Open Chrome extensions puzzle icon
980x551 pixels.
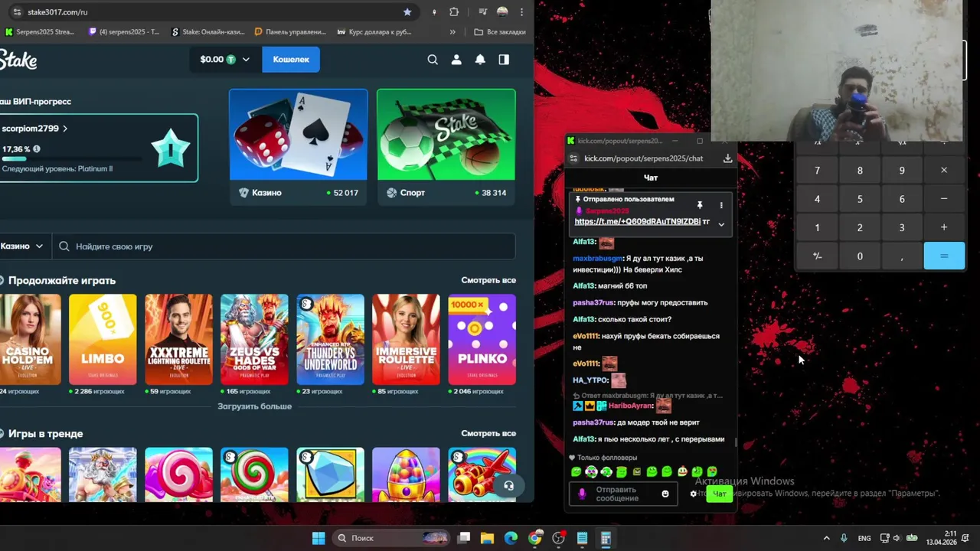pyautogui.click(x=454, y=12)
